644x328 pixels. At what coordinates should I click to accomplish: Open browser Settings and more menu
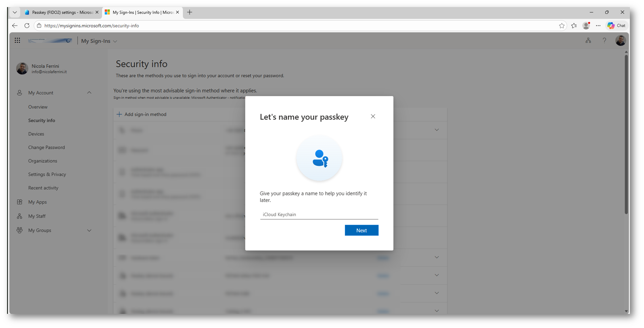tap(598, 26)
